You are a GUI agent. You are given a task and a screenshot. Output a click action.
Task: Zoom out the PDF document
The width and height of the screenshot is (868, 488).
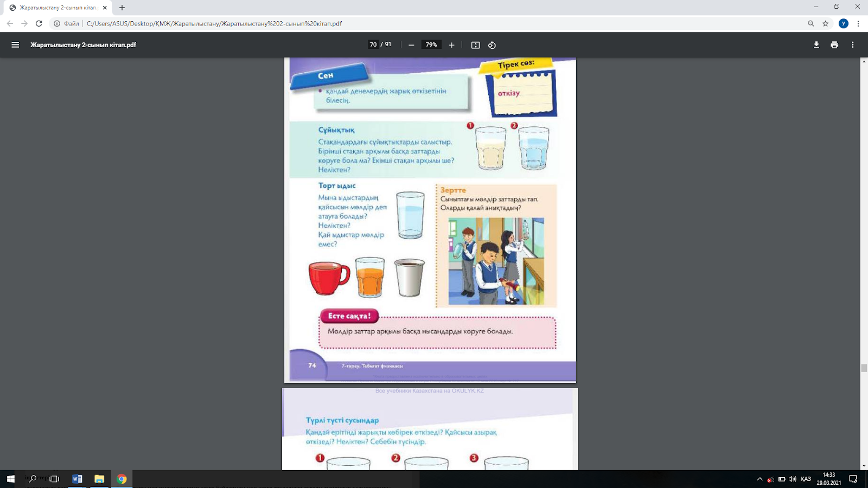click(411, 45)
